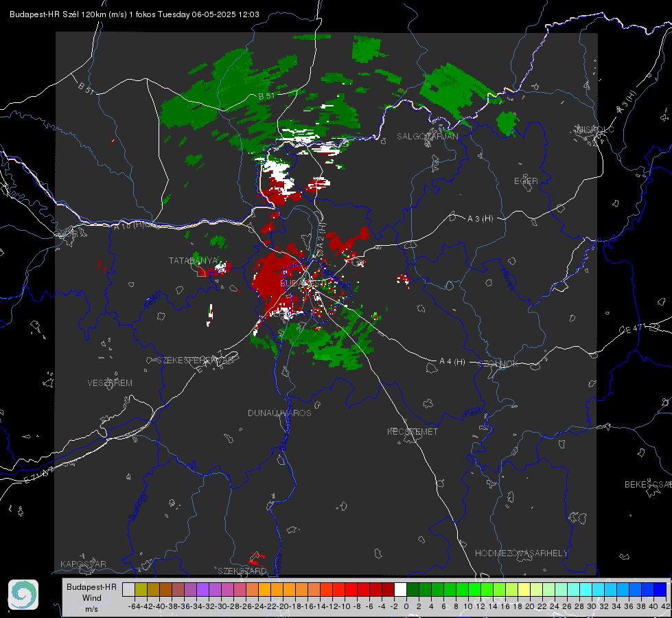This screenshot has width=672, height=618.
Task: Click the swirl logo icon beside the legend
Action: (23, 595)
